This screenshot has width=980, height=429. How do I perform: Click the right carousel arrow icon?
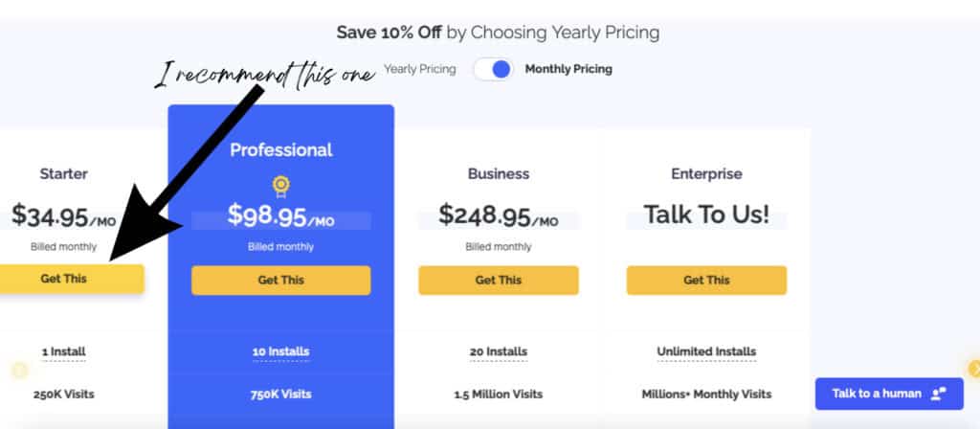[x=973, y=369]
